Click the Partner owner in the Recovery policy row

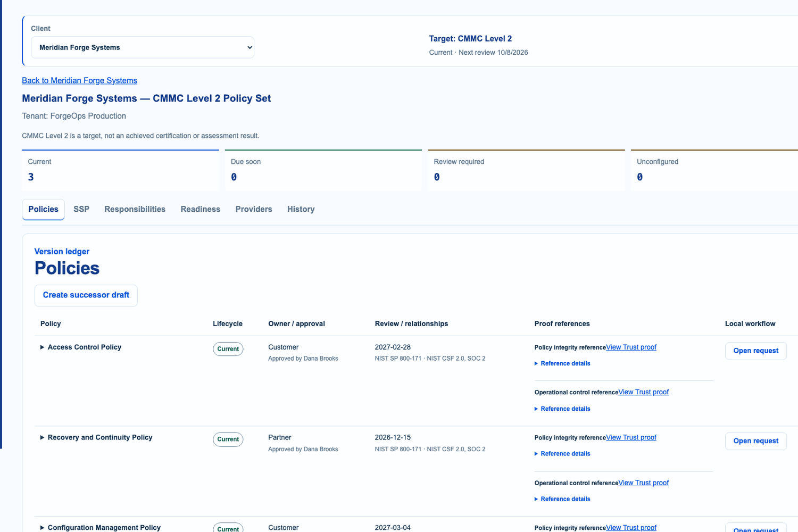point(280,437)
